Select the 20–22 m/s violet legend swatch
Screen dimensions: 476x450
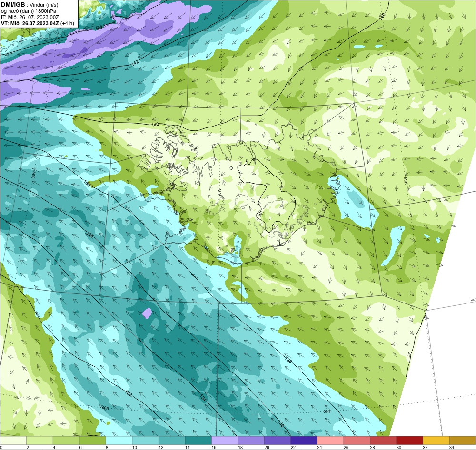click(278, 440)
